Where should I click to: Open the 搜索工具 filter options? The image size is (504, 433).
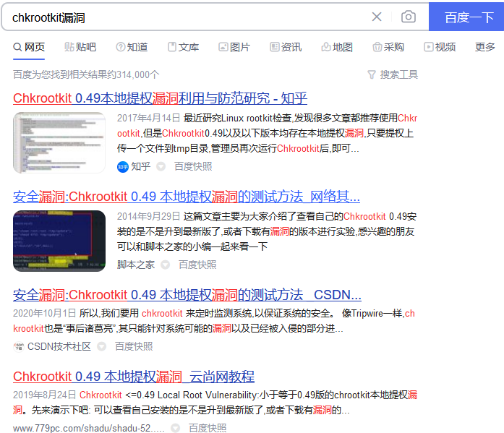pyautogui.click(x=393, y=74)
